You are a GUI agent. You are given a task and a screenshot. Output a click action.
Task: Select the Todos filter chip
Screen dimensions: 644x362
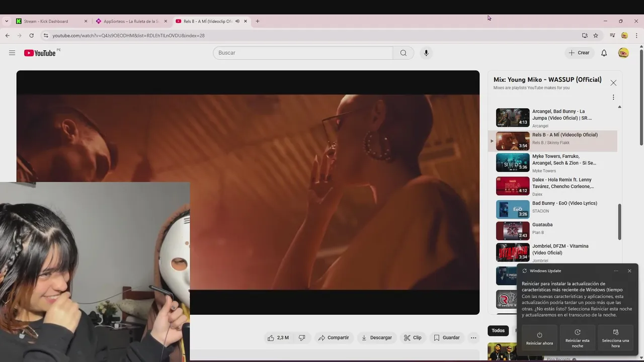coord(498,330)
